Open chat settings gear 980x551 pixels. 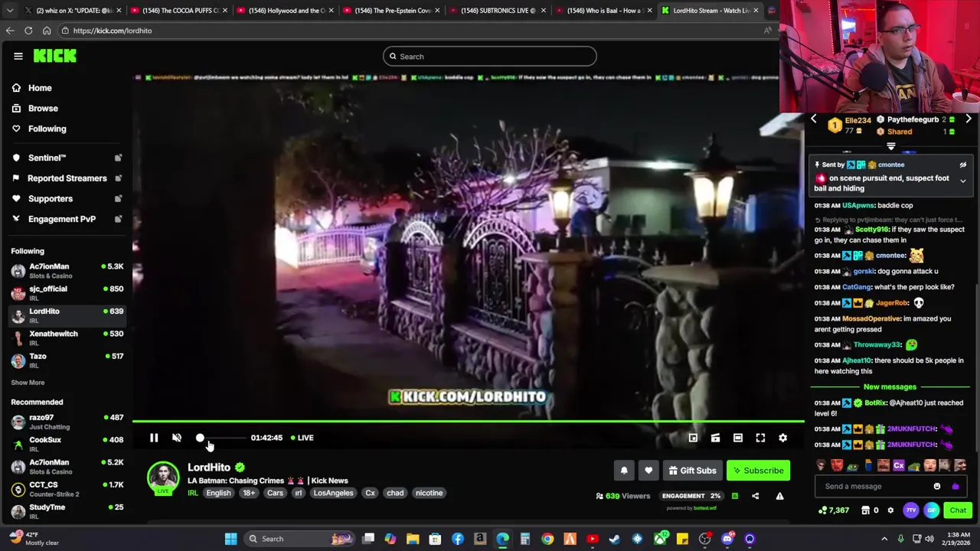[x=890, y=510]
